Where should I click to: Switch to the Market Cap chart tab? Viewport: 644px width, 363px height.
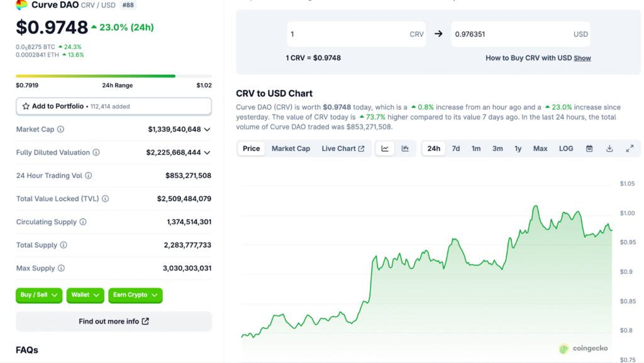(x=291, y=148)
